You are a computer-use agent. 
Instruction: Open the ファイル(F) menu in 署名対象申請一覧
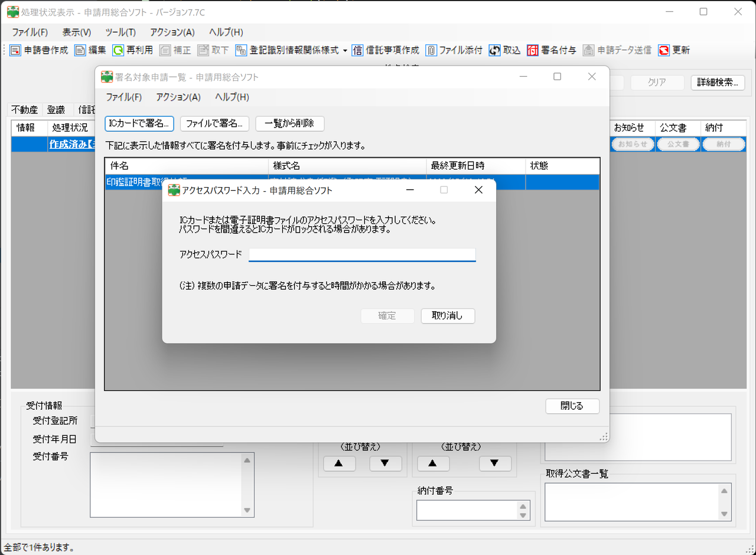[123, 97]
